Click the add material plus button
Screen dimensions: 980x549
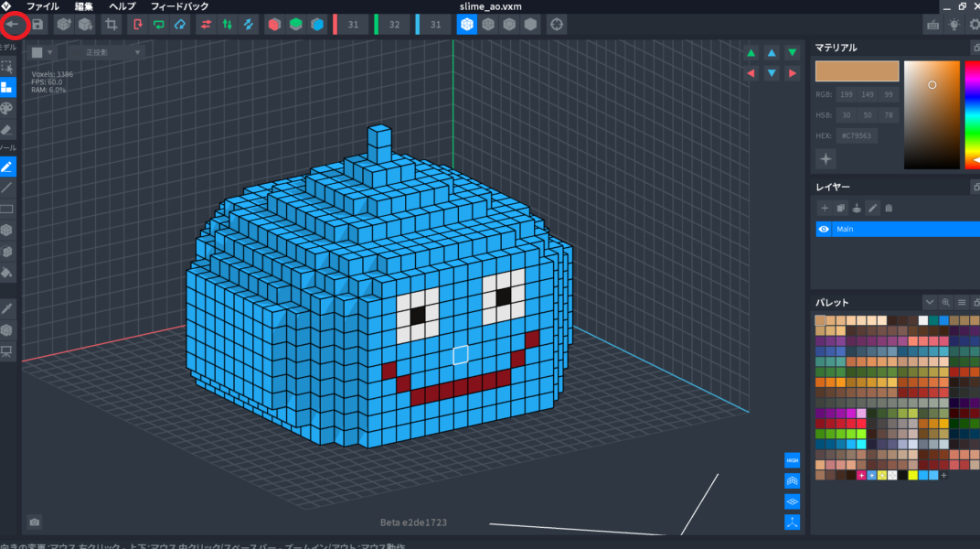click(826, 159)
